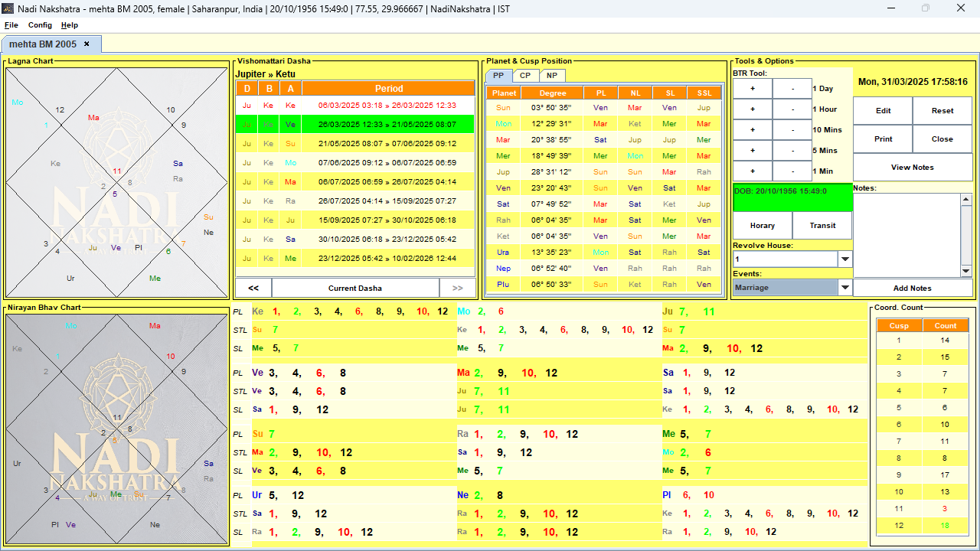Click minus button for 1 Min

tap(792, 171)
